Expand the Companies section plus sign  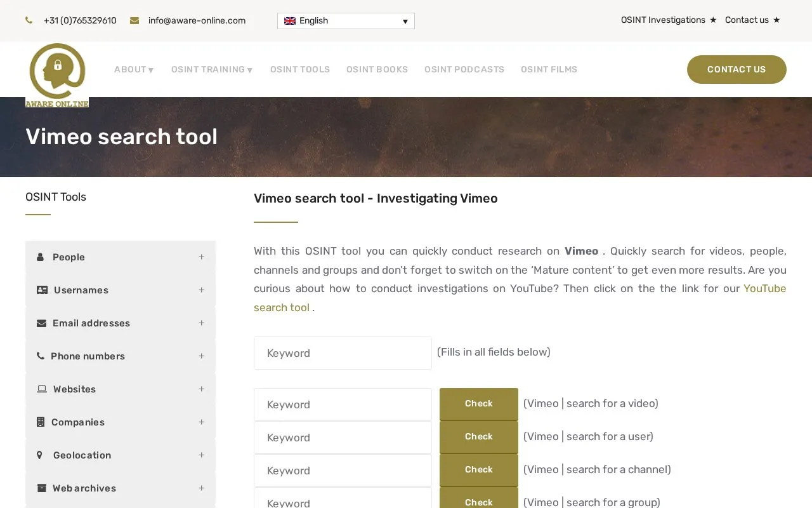click(201, 422)
